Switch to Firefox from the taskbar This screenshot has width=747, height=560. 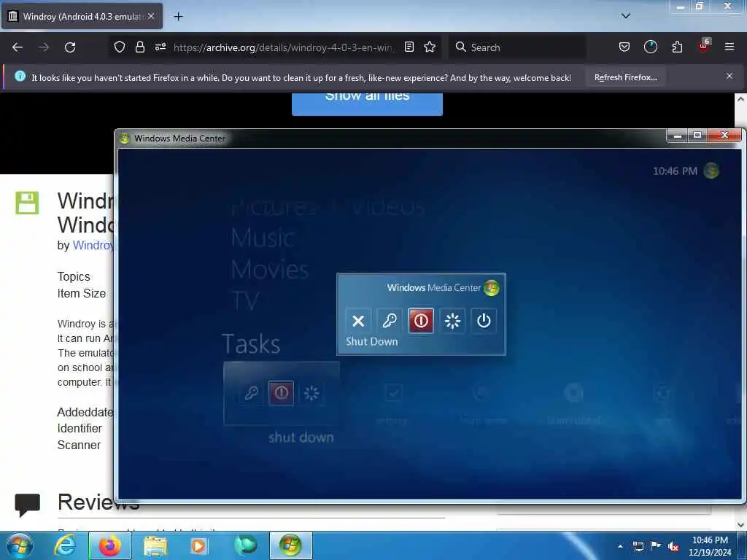tap(110, 545)
